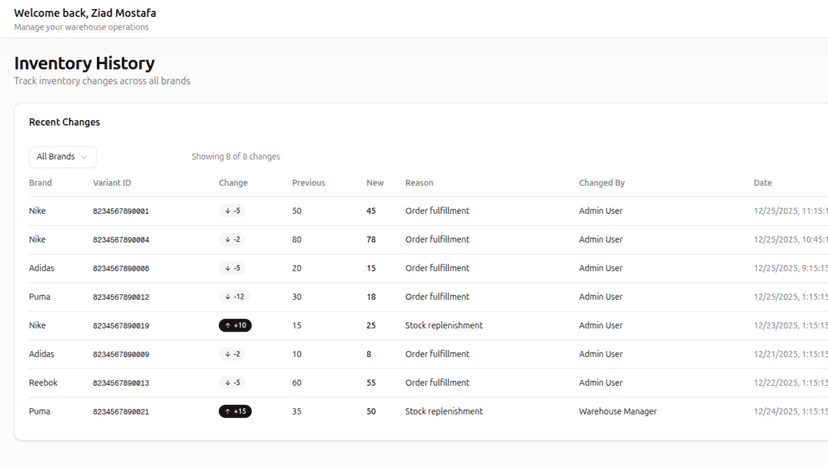Click the Change column header
This screenshot has height=466, width=828.
pos(233,183)
